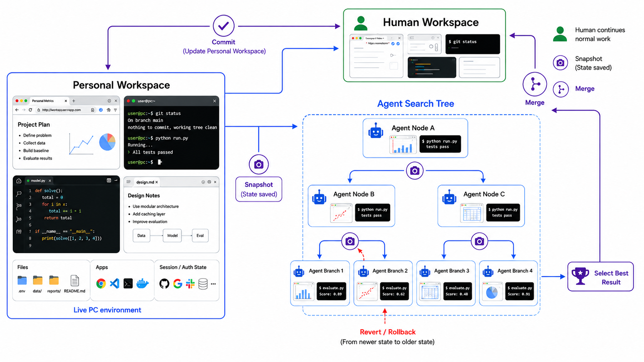Screen dimensions: 644x362
Task: Click the three-dots more icon in Session / Auth State
Action: (213, 284)
